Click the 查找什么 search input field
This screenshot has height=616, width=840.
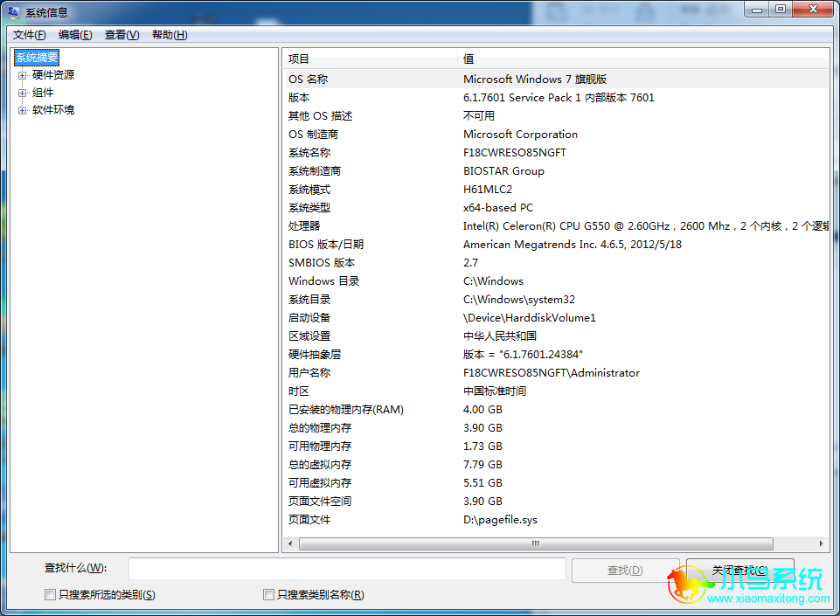click(x=347, y=569)
